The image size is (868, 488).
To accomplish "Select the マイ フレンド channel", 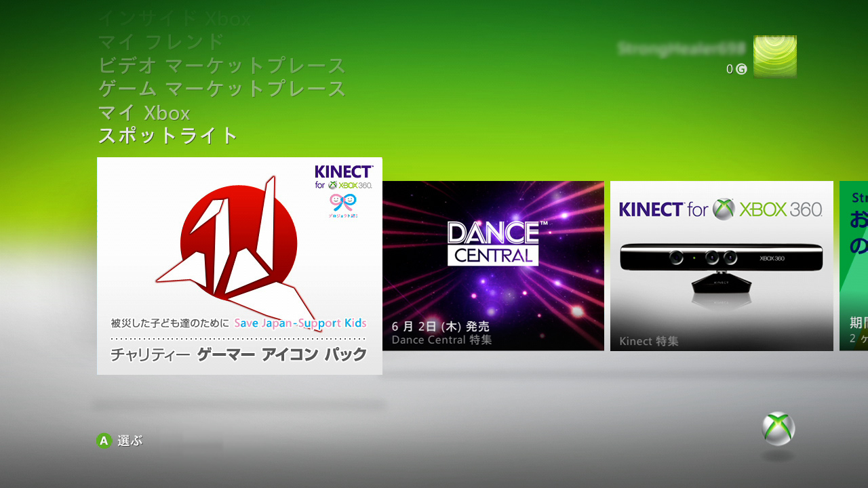I will [161, 42].
